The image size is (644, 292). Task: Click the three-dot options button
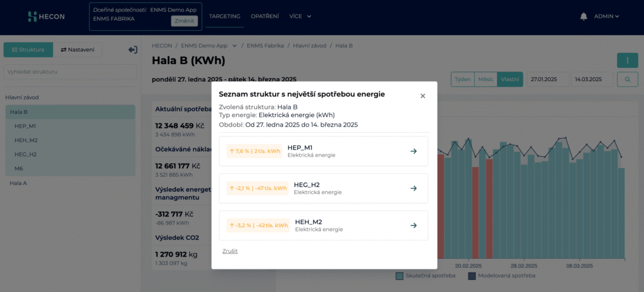pyautogui.click(x=627, y=60)
